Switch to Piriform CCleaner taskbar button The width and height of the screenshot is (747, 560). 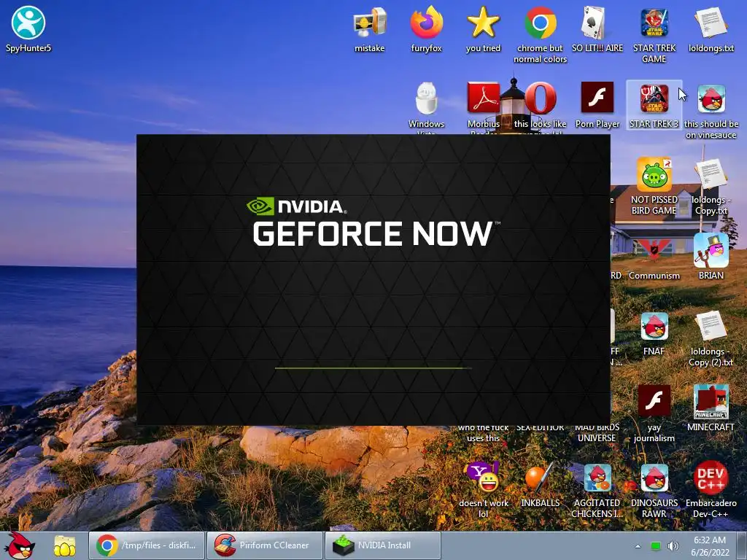click(x=264, y=545)
